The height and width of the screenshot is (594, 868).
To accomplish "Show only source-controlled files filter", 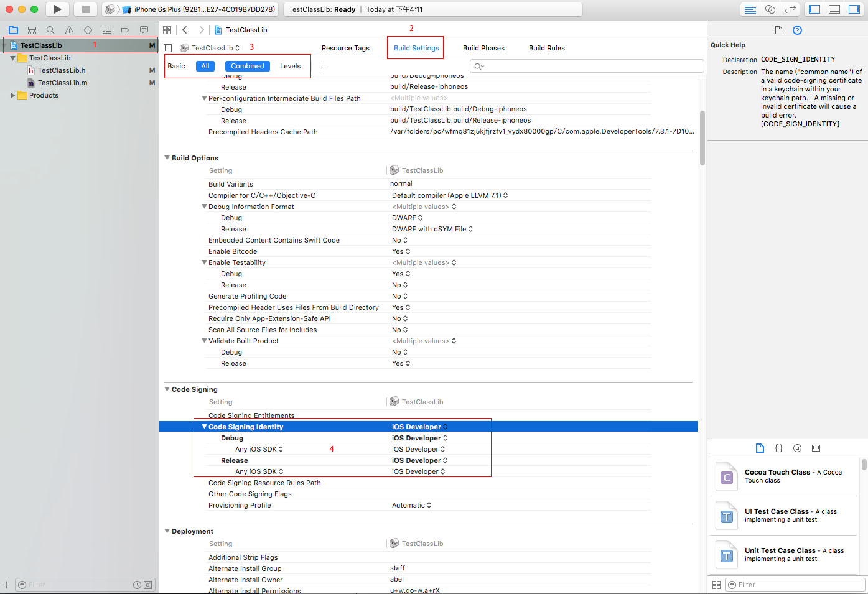I will point(147,585).
